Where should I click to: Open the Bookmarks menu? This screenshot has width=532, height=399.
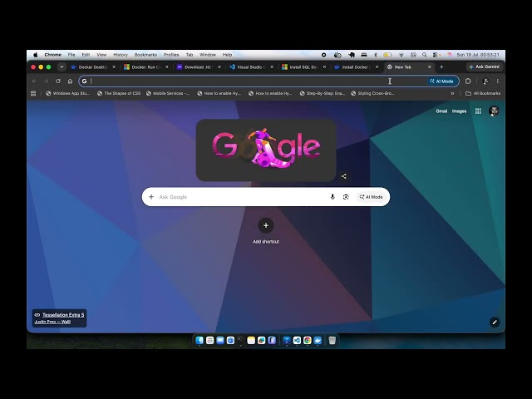pyautogui.click(x=145, y=55)
